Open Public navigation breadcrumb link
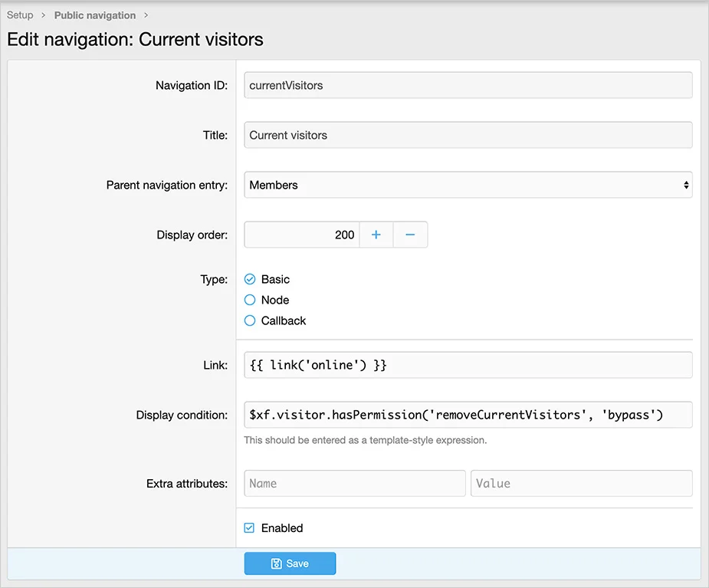The height and width of the screenshot is (588, 709). (x=94, y=15)
